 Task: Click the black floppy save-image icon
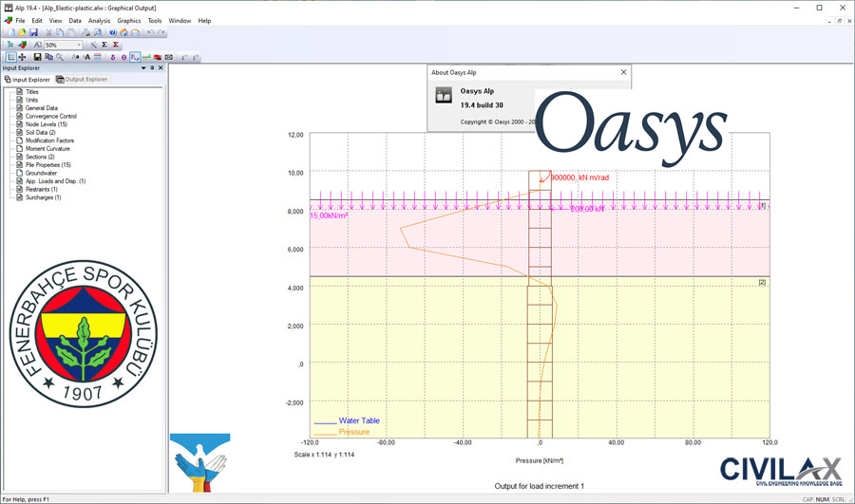coord(38,57)
